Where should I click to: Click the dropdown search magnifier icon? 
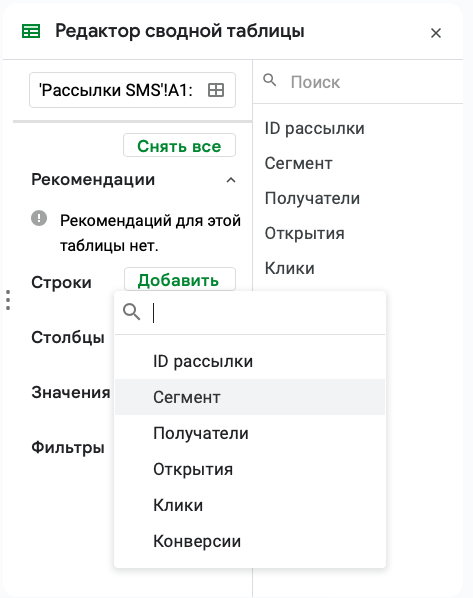coord(131,312)
